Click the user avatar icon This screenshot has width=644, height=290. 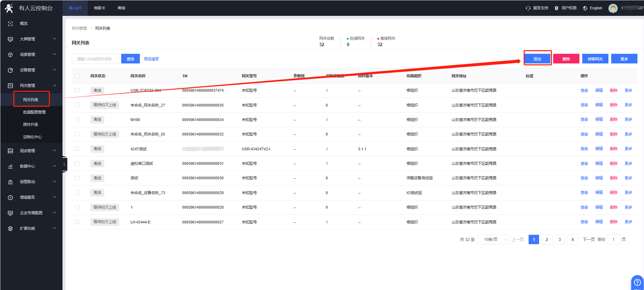coord(613,8)
